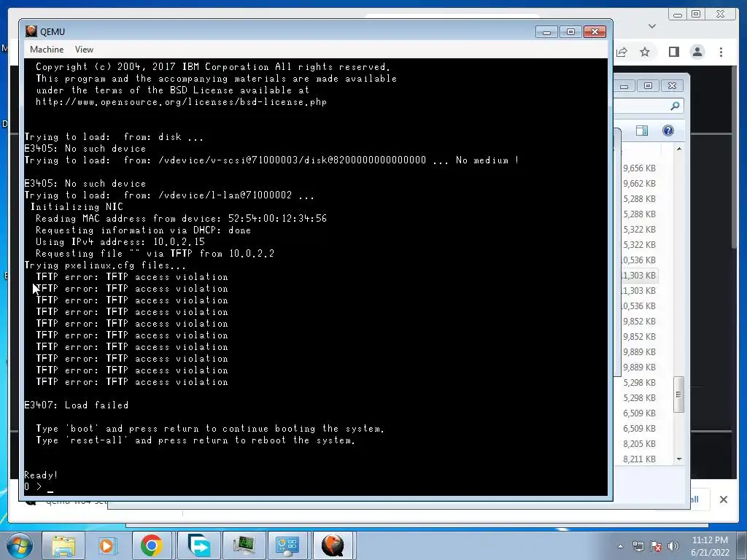Image resolution: width=747 pixels, height=560 pixels.
Task: Open the Action Center flag icon
Action: point(656,546)
